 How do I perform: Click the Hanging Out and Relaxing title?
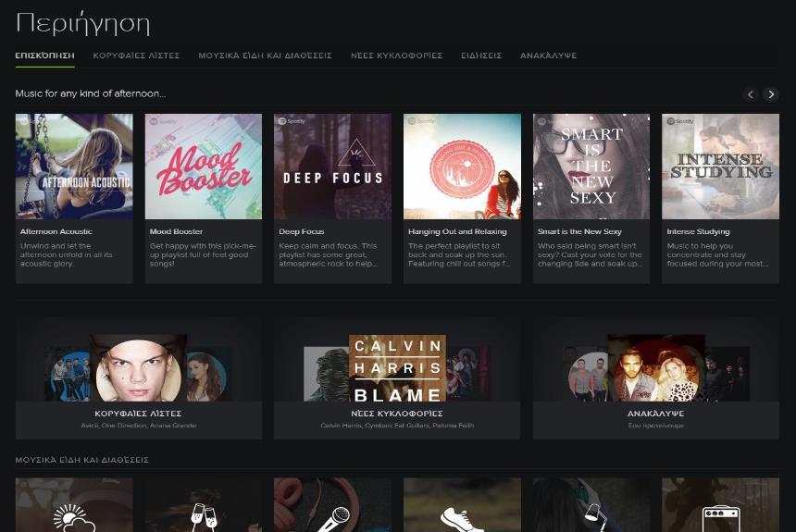[x=457, y=231]
